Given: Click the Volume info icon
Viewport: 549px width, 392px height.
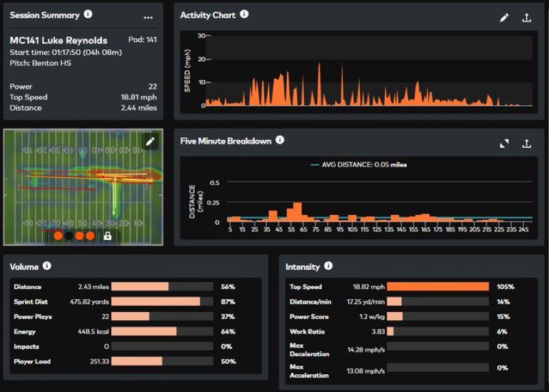Looking at the screenshot, I should 47,266.
